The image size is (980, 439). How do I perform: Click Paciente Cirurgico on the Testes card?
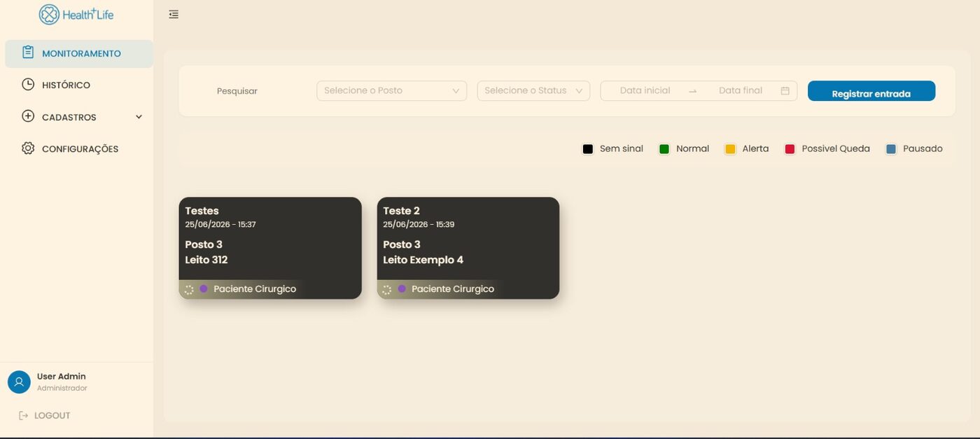tap(255, 289)
